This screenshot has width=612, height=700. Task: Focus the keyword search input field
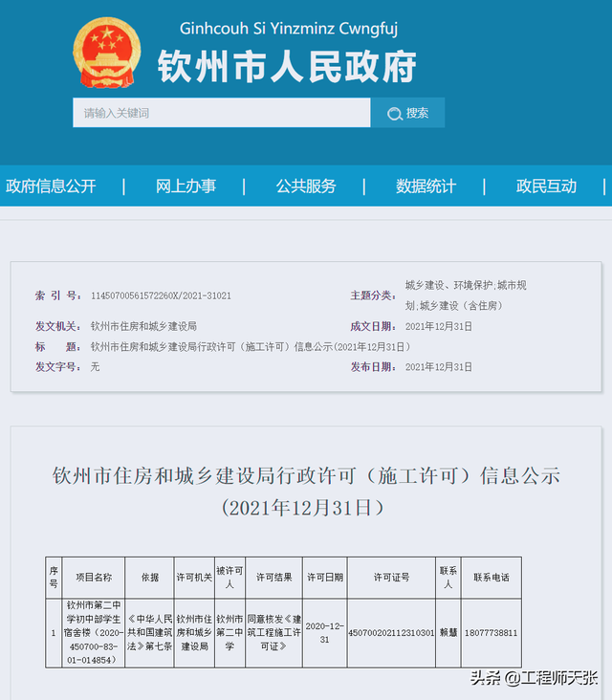(x=222, y=113)
